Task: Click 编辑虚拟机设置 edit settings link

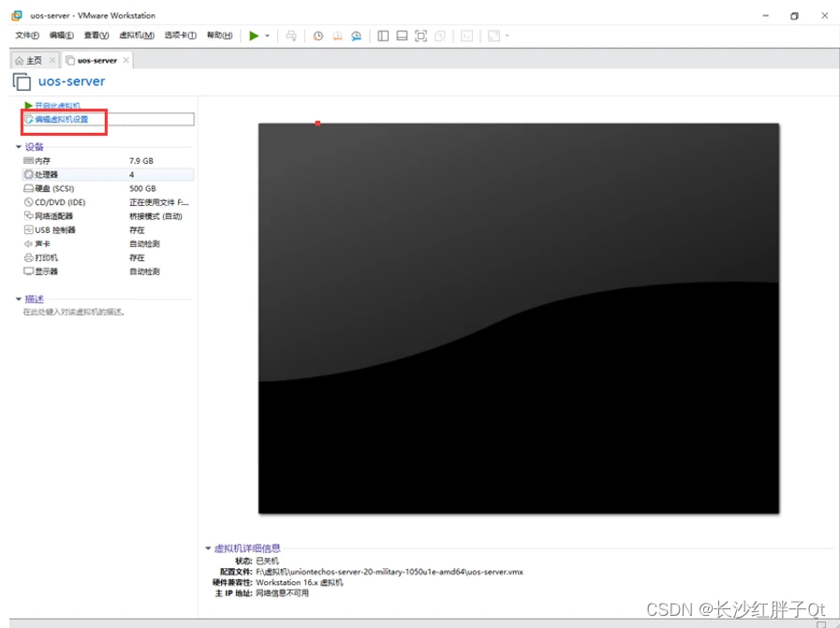Action: 62,120
